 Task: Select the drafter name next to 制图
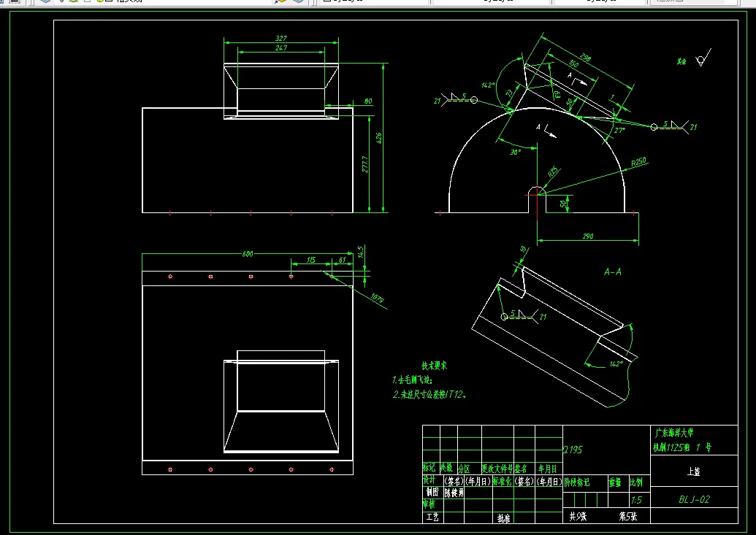[x=454, y=493]
